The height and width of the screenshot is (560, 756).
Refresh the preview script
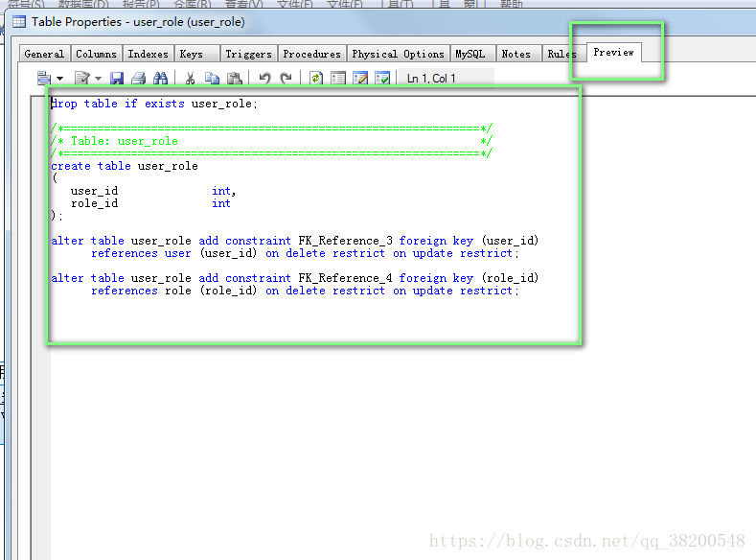(316, 78)
